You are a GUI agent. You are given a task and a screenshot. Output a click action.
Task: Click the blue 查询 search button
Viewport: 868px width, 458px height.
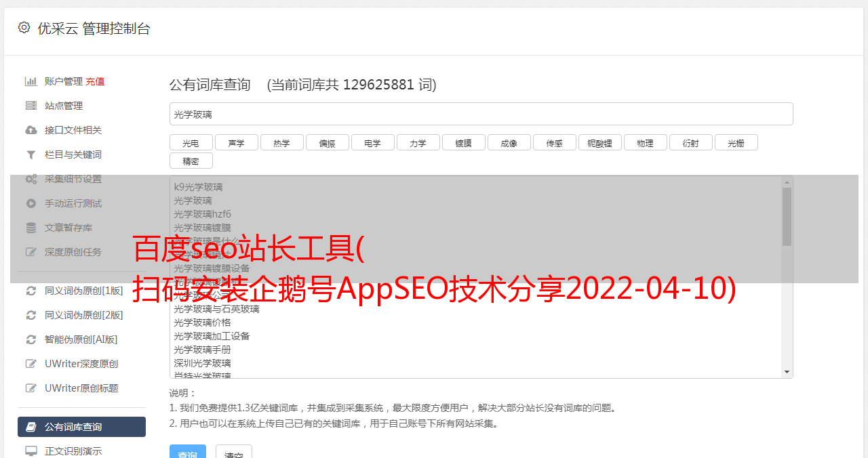click(188, 452)
